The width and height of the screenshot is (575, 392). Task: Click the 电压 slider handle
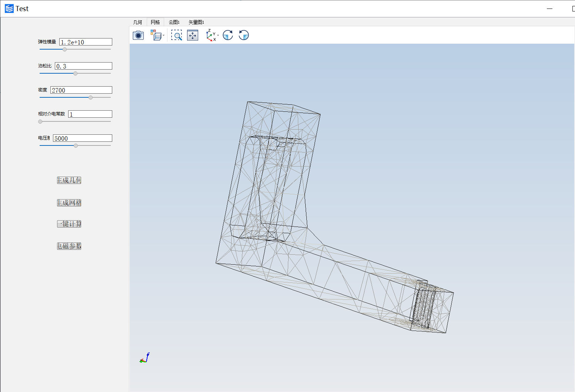76,145
